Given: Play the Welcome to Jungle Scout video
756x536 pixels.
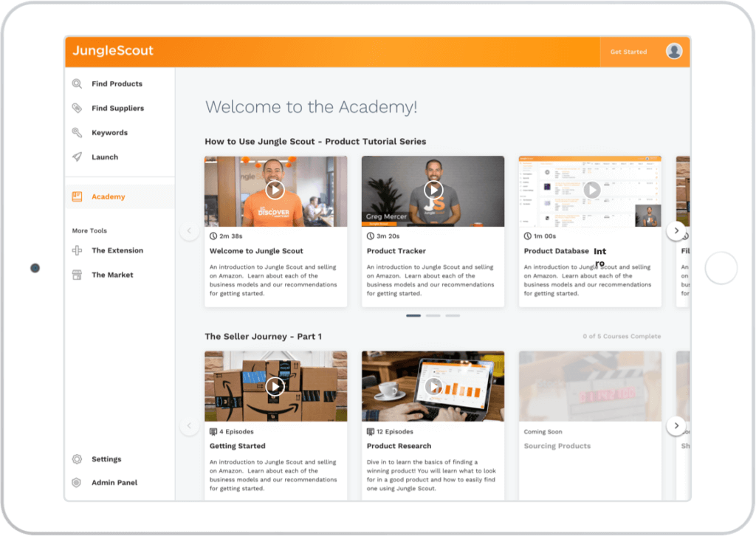Looking at the screenshot, I should (x=275, y=190).
